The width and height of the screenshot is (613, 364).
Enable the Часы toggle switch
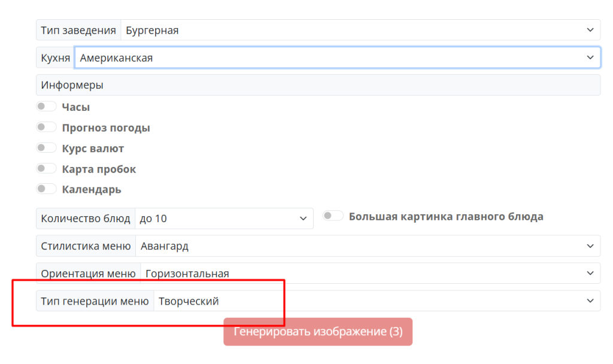tap(46, 107)
